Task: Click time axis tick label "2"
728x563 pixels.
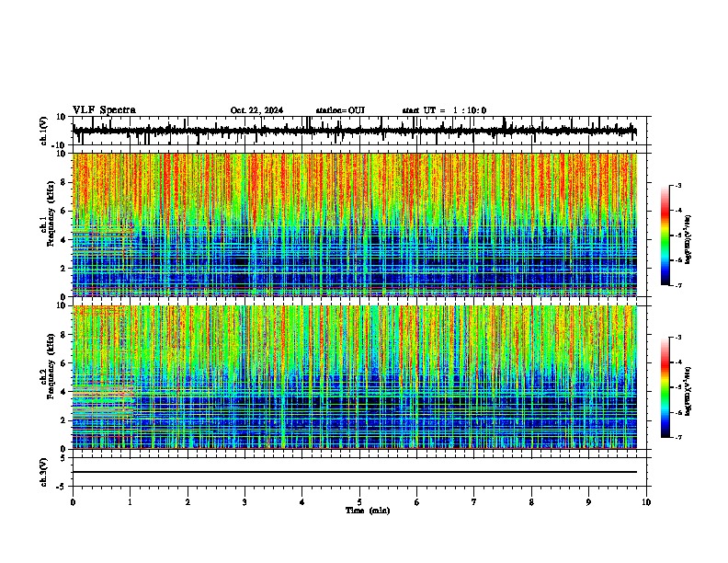Action: click(188, 502)
